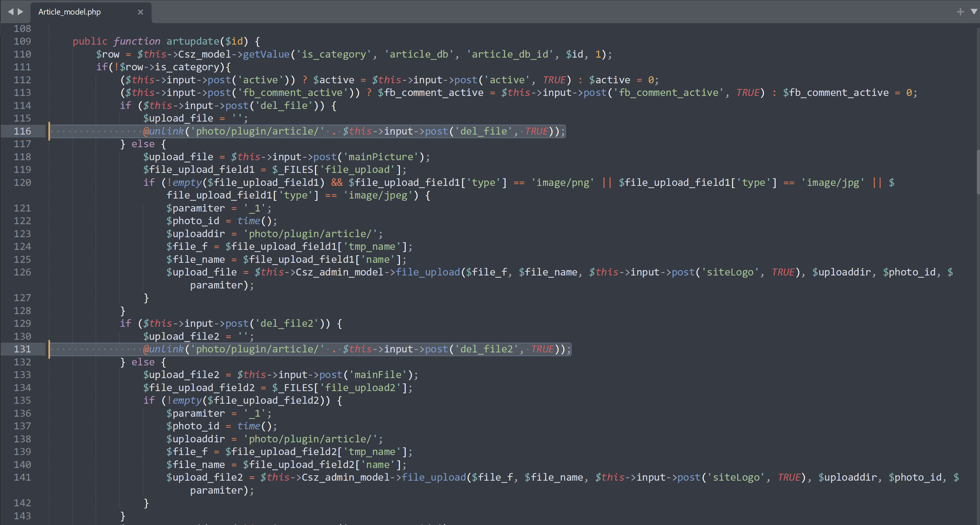Screen dimensions: 980x525
Task: Switch to the Article_model.php tab
Action: (x=70, y=12)
